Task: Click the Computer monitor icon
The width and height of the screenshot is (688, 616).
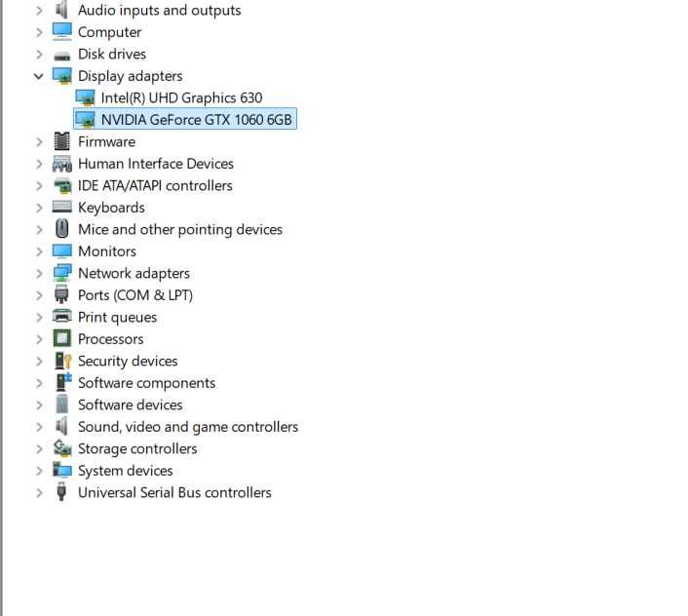Action: 61,31
